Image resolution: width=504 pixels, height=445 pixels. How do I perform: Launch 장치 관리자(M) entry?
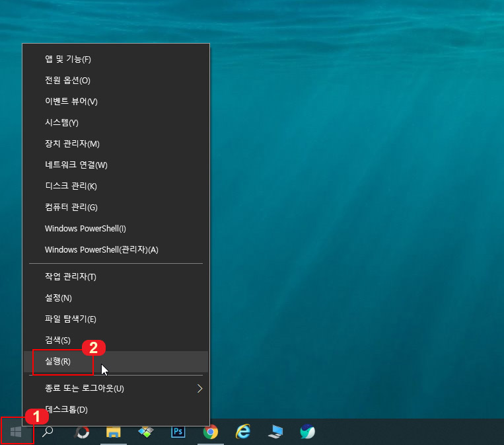pos(116,144)
